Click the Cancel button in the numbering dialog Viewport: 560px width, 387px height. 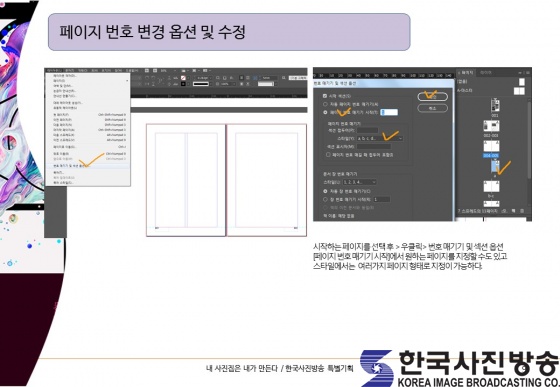(x=432, y=108)
